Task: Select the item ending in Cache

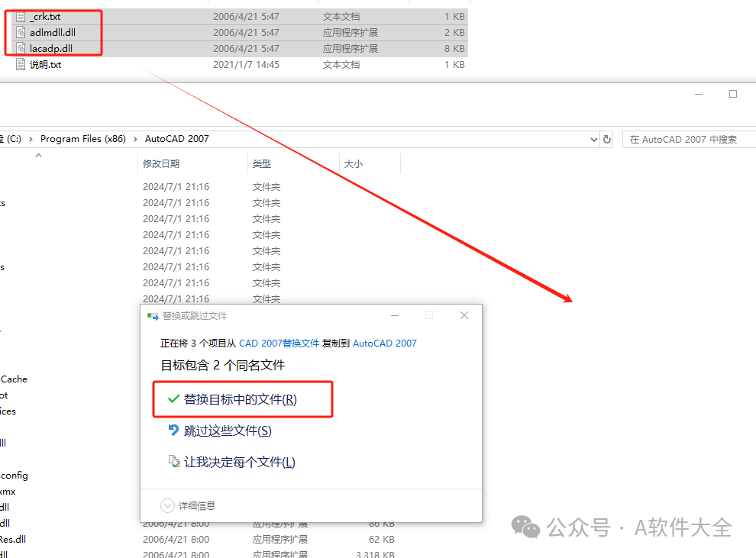Action: click(14, 379)
